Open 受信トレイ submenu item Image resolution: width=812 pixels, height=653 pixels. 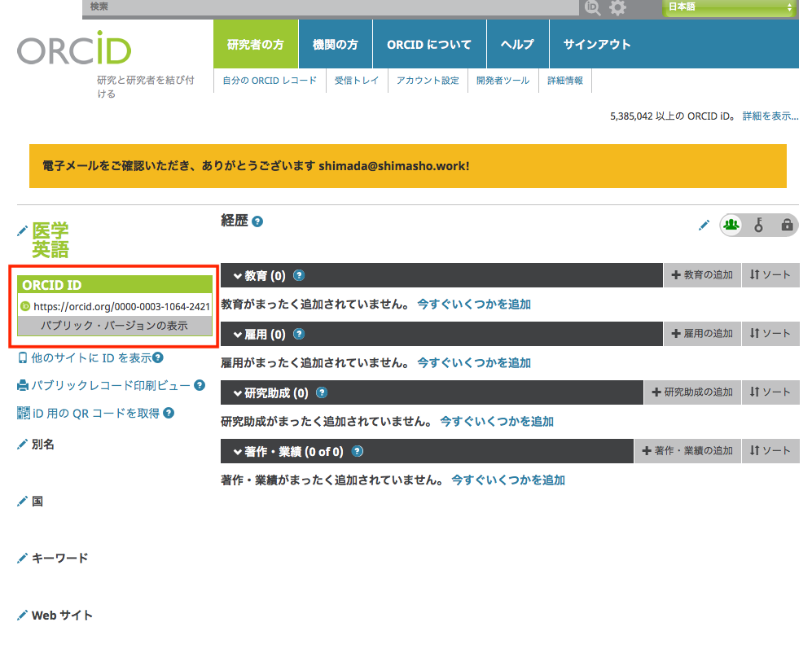[x=357, y=81]
